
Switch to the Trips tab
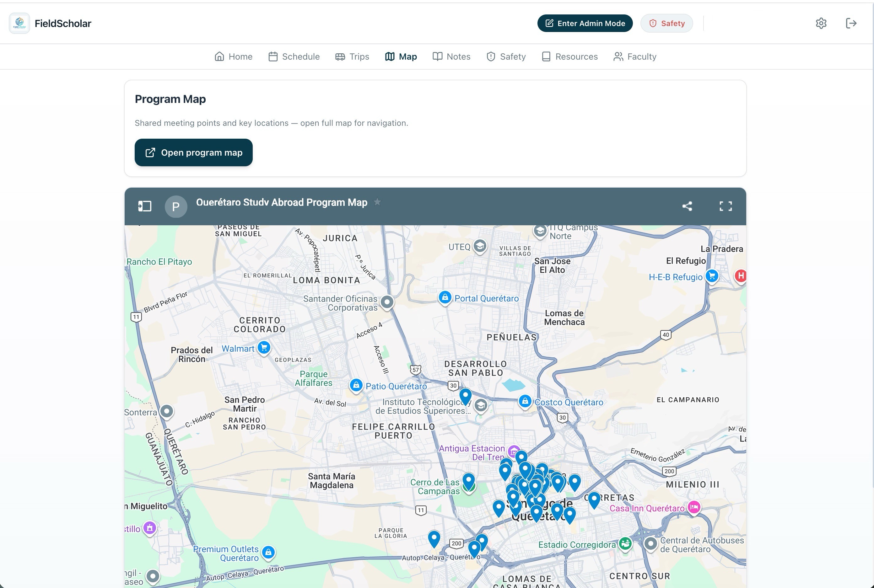point(352,56)
